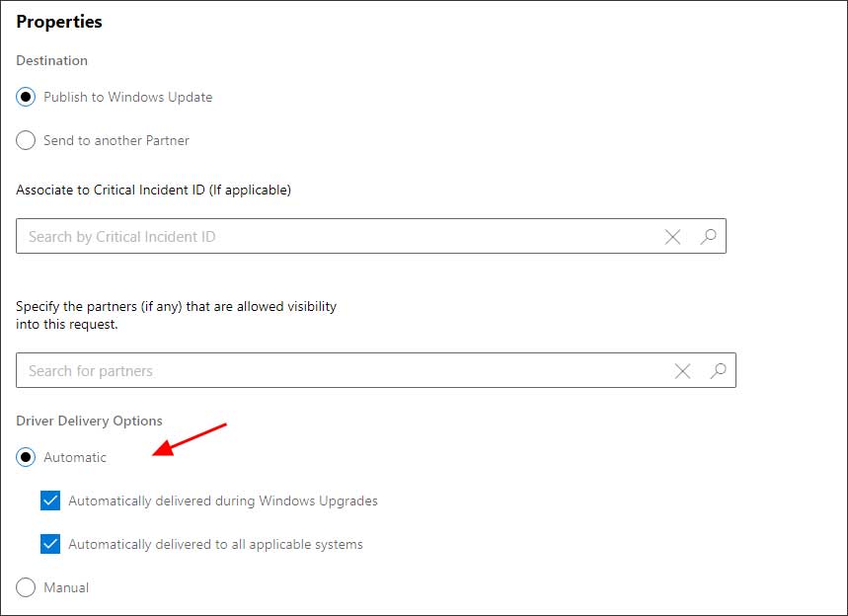
Task: Click the Critical Incident ID search magnifier
Action: [708, 237]
